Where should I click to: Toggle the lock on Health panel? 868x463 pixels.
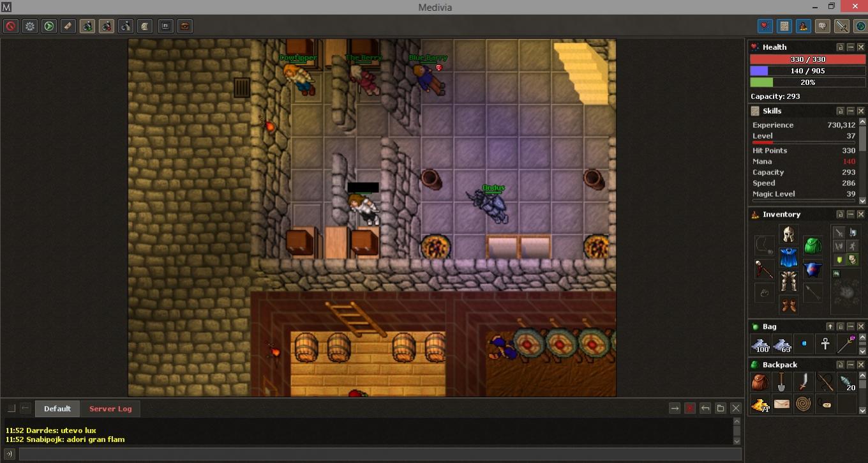click(840, 47)
